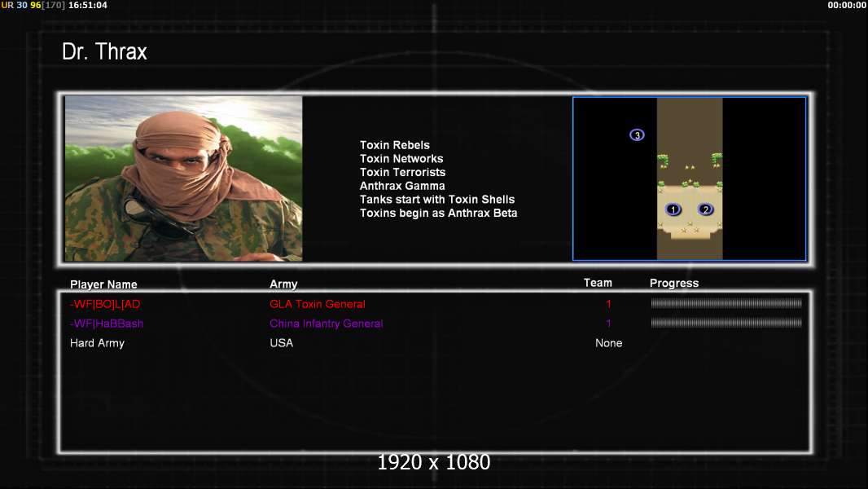
Task: Click second player's loading progress bar
Action: [x=726, y=323]
